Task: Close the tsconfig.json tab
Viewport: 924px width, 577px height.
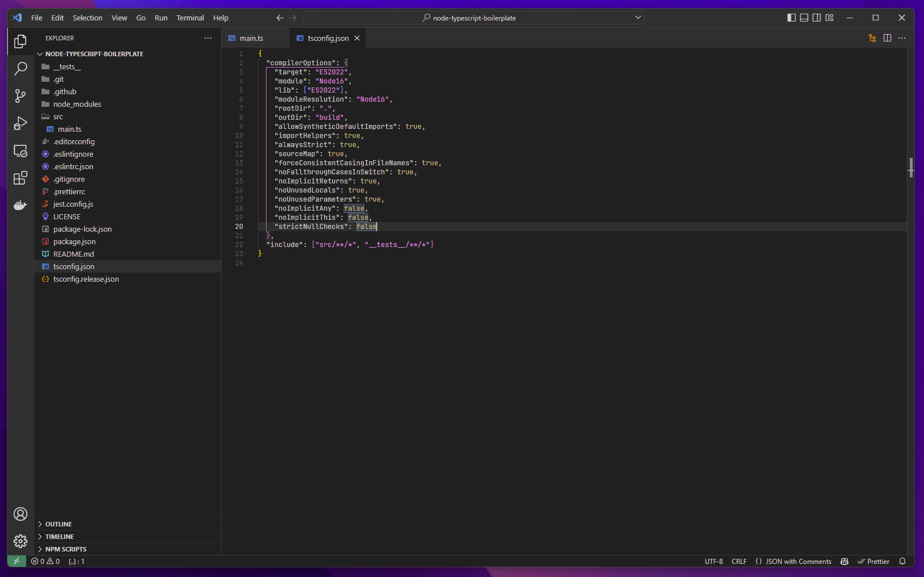Action: 357,38
